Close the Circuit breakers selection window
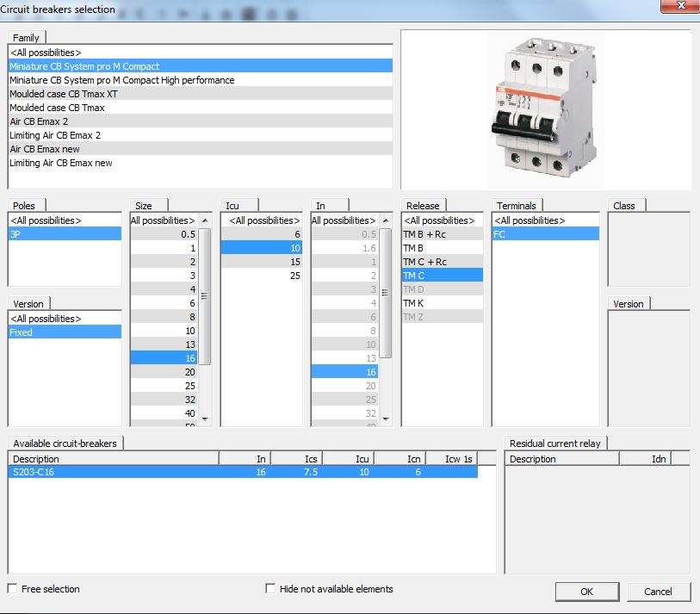 (x=680, y=6)
